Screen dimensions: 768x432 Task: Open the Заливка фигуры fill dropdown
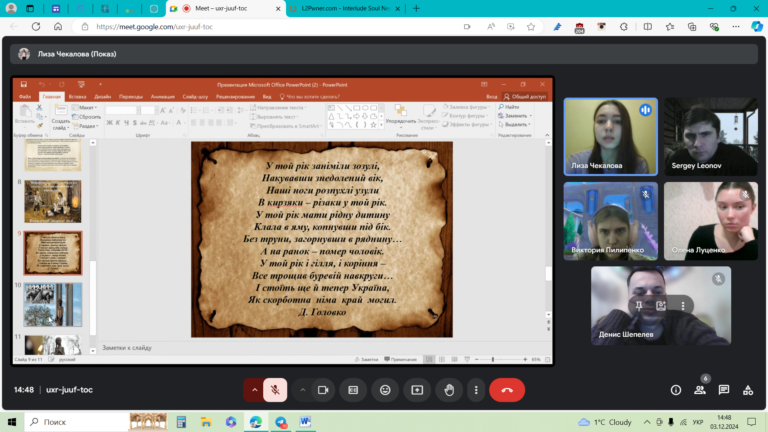(466, 107)
